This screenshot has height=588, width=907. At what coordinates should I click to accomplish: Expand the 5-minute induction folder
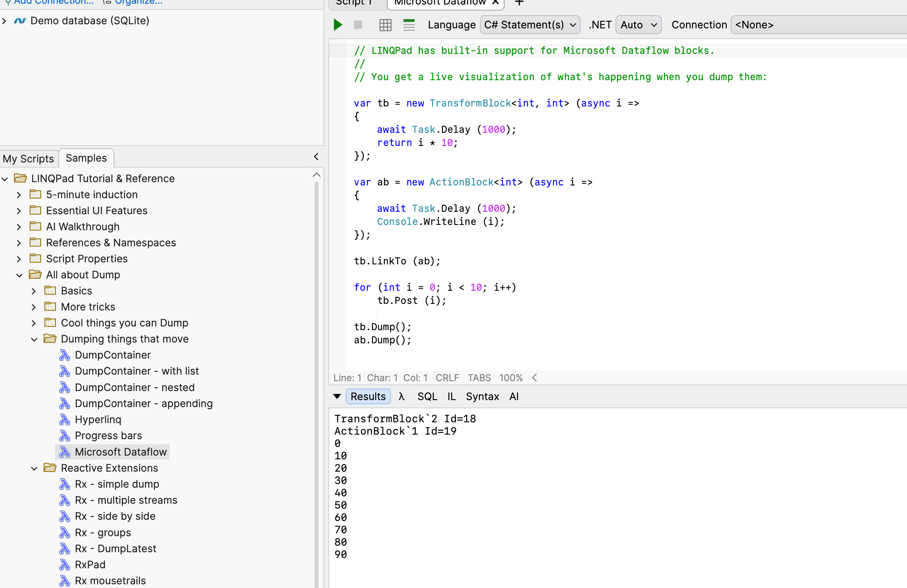point(19,194)
